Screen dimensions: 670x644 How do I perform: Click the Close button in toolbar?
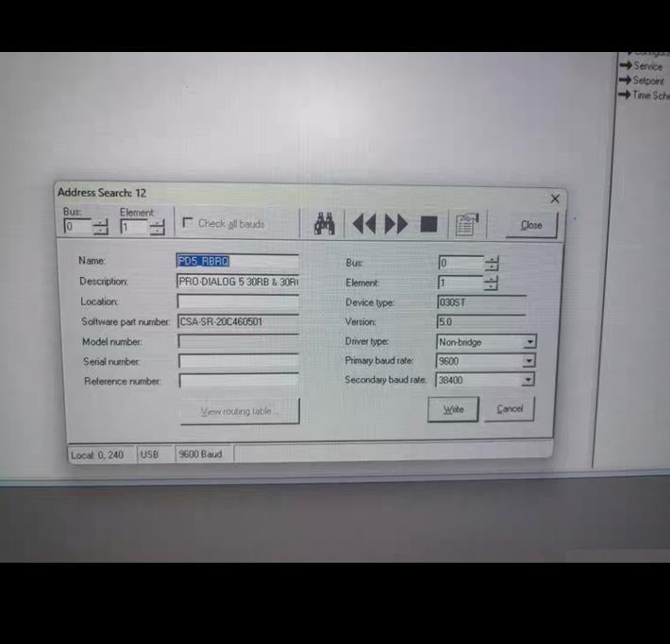(531, 225)
